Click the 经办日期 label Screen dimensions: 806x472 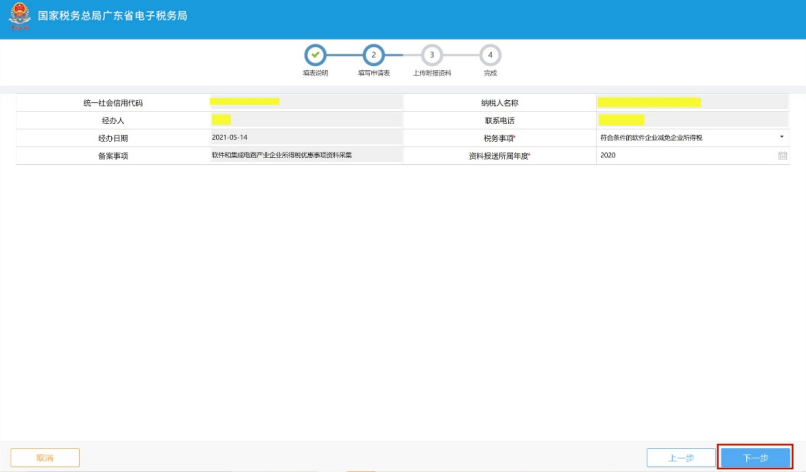(113, 138)
